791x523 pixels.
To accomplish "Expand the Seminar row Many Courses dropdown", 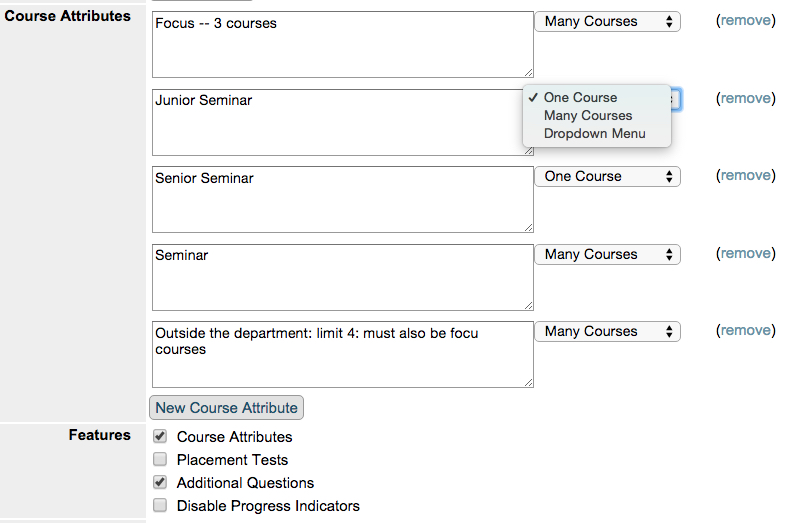I will pos(607,254).
